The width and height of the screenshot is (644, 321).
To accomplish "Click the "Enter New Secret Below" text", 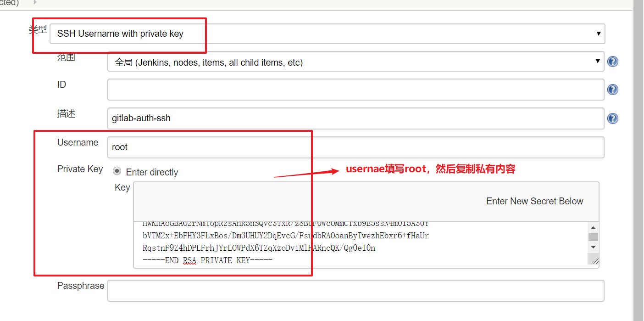I will click(x=535, y=201).
